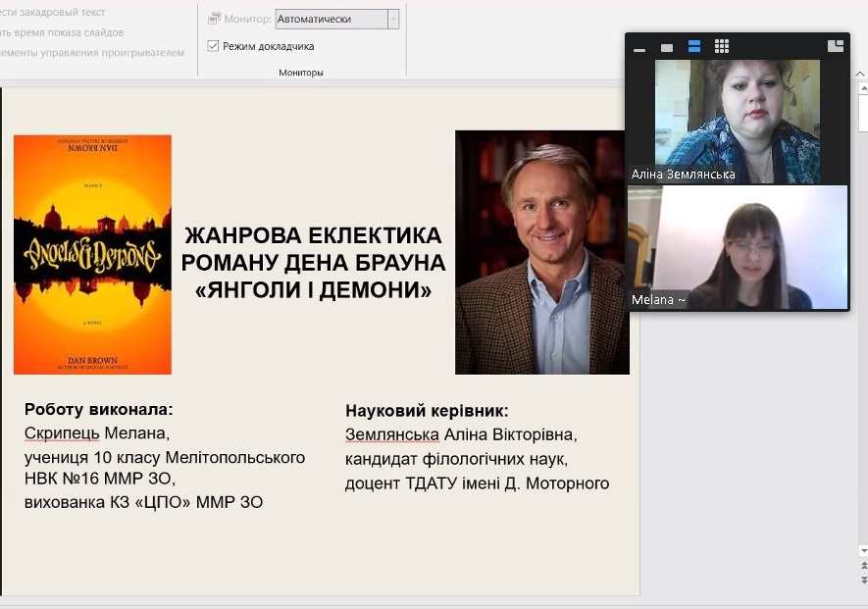This screenshot has width=868, height=609.
Task: Click the slide title ЖАНРОВА ЕКЛЕКТИКА
Action: point(313,235)
